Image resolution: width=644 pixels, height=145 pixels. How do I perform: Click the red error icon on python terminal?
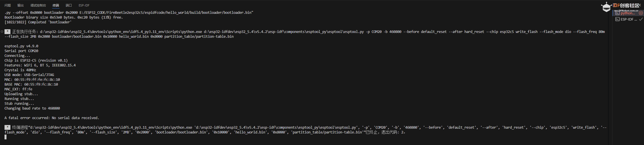click(x=641, y=13)
